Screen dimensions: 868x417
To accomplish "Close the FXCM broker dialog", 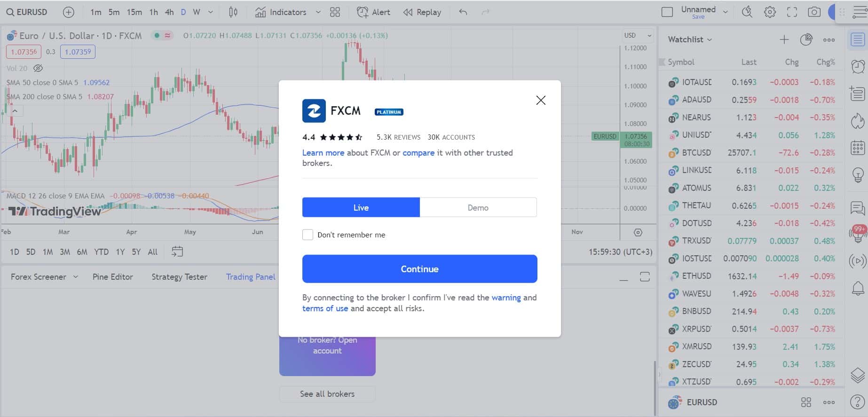I will point(541,100).
